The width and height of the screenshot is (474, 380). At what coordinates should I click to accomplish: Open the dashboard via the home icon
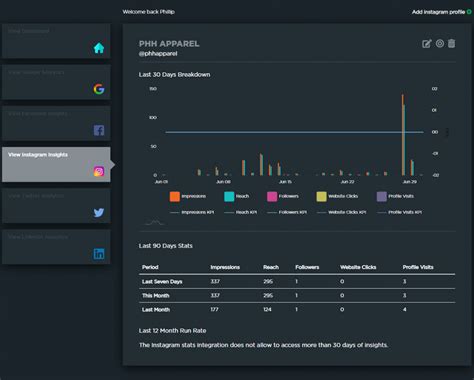click(99, 48)
